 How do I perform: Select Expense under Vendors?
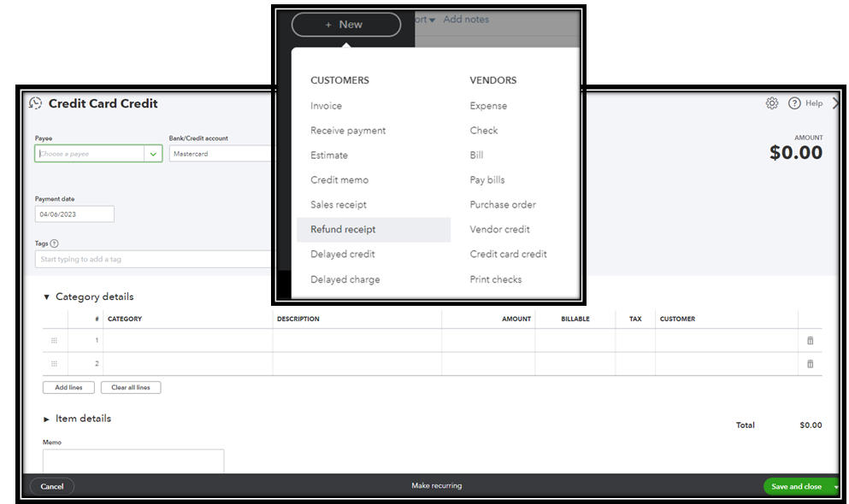point(488,106)
